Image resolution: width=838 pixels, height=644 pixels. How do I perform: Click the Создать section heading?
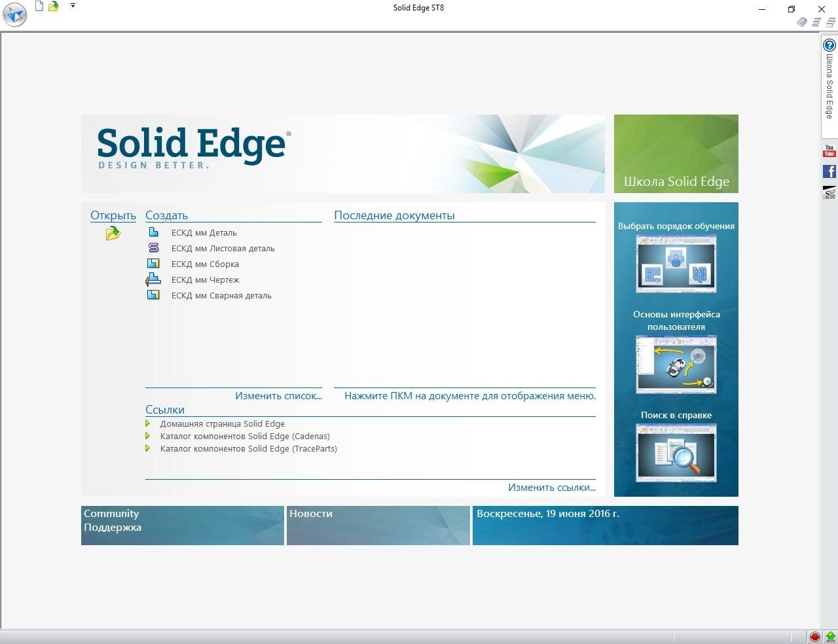(x=166, y=215)
